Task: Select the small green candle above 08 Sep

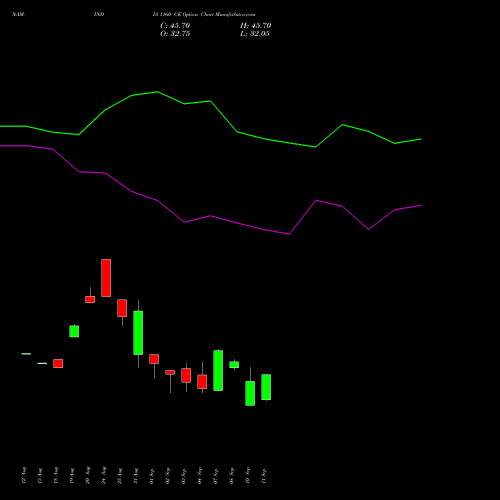Action: tap(234, 365)
